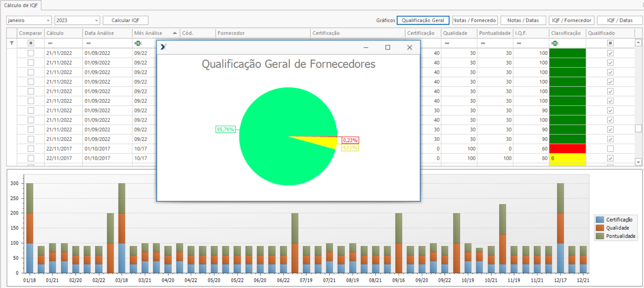Open the Notas / Datas chart
The image size is (644, 288).
coord(523,20)
